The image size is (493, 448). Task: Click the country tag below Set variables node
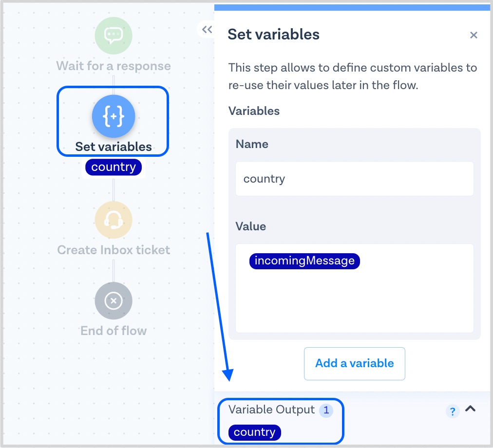114,167
